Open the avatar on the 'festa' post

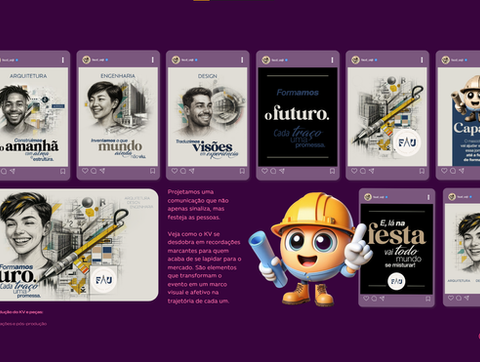point(368,197)
